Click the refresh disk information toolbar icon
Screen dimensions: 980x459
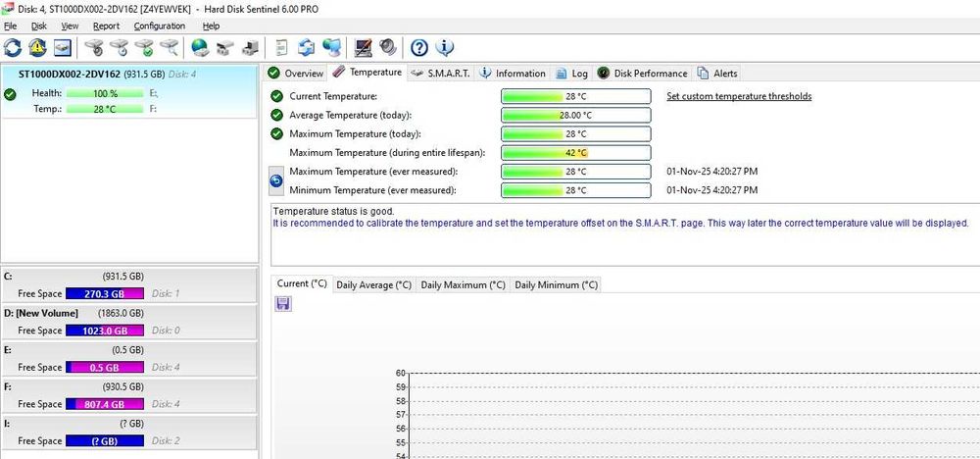point(13,47)
